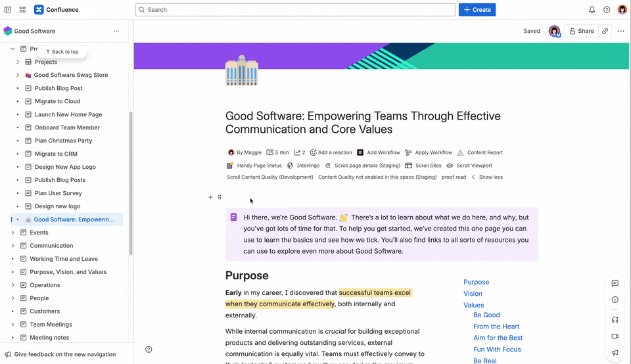
Task: Jump to Aim for the Best link
Action: (498, 338)
